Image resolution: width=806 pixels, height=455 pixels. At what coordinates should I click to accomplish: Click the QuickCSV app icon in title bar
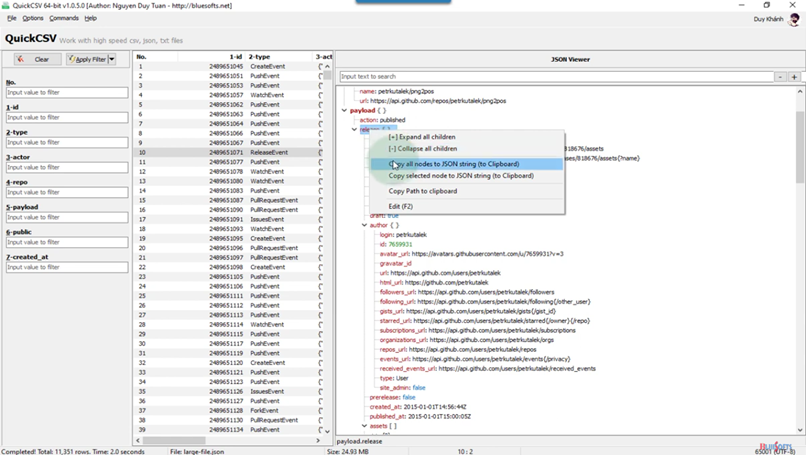[6, 5]
